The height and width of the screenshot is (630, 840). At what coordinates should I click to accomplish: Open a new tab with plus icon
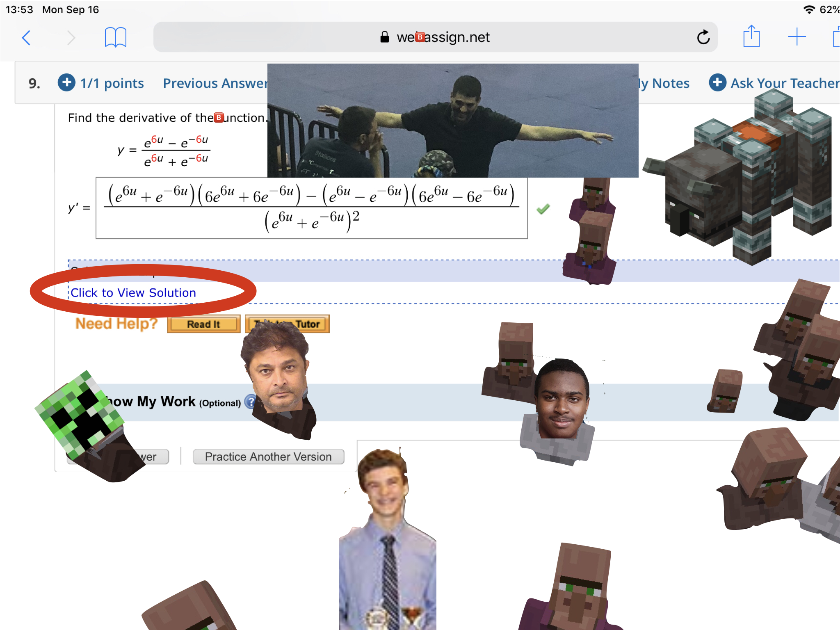797,37
